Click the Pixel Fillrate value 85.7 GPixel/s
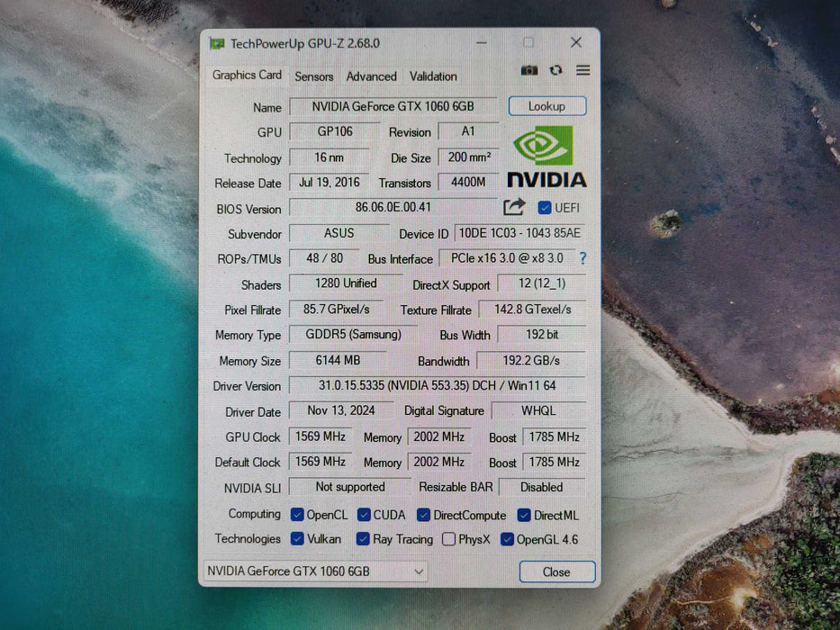 [337, 309]
